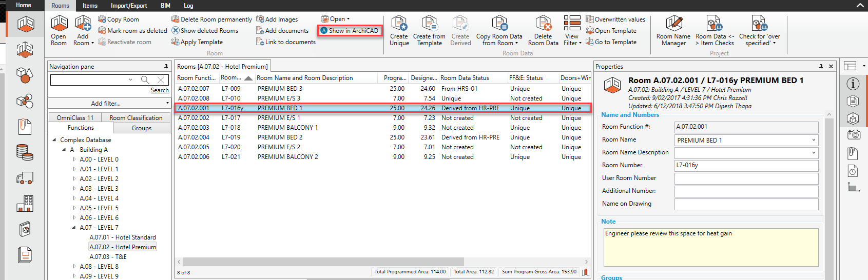This screenshot has width=868, height=280.
Task: Select the PREMIUM BALCONY 1 row
Action: pyautogui.click(x=287, y=128)
